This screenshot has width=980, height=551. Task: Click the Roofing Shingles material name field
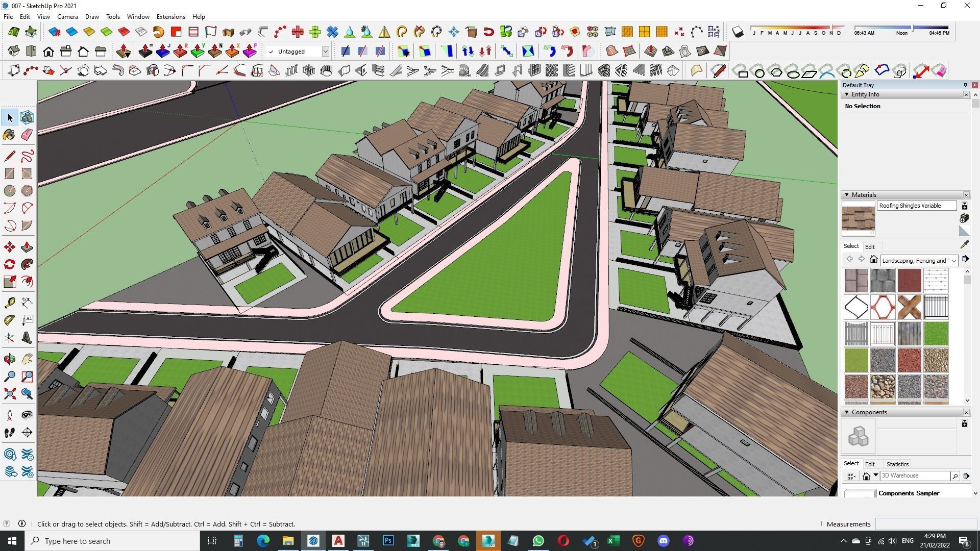pos(917,206)
